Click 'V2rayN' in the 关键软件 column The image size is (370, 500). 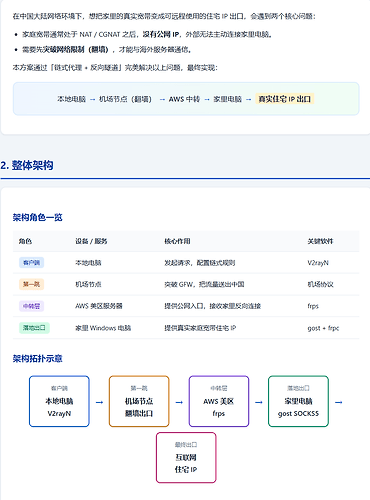click(x=318, y=263)
